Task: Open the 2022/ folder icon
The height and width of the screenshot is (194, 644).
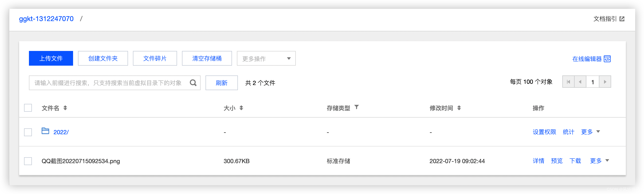Action: (45, 131)
